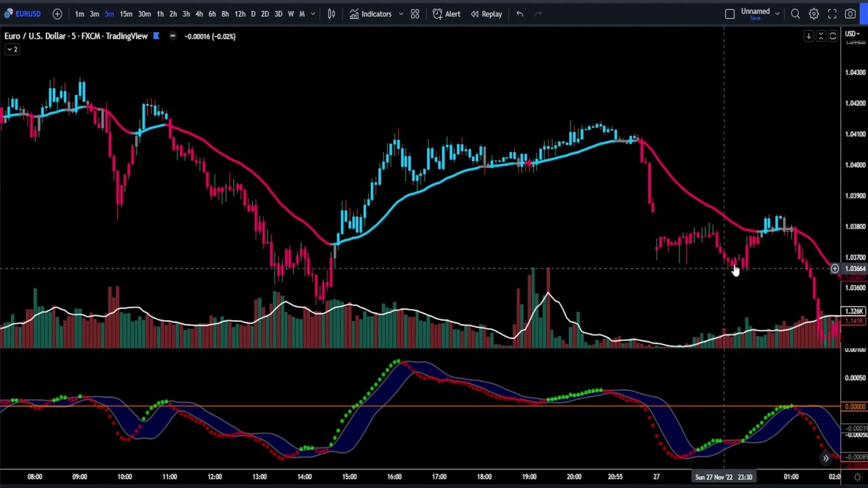The width and height of the screenshot is (868, 488).
Task: Choose the 8h interval
Action: (x=224, y=14)
